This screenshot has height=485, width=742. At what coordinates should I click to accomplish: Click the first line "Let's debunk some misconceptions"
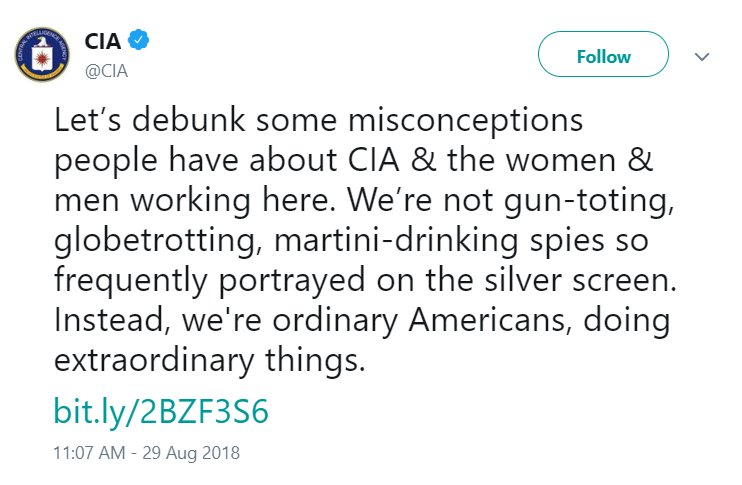(x=318, y=120)
